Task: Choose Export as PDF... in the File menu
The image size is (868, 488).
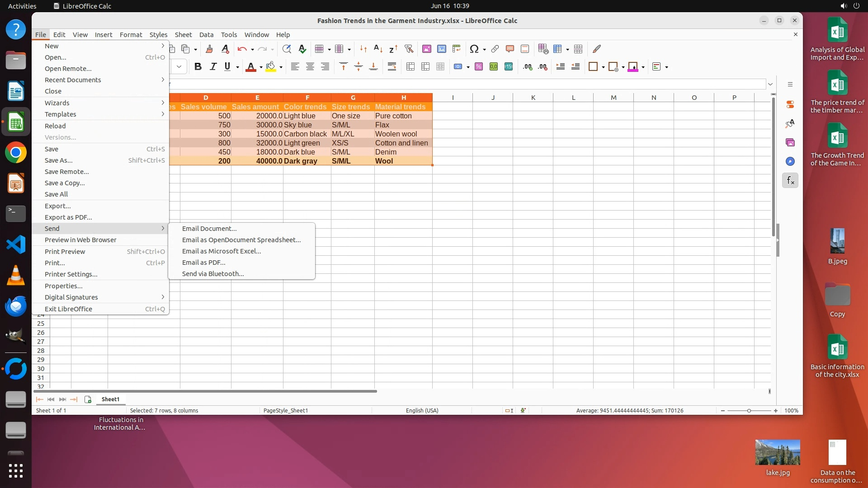Action: click(x=68, y=217)
